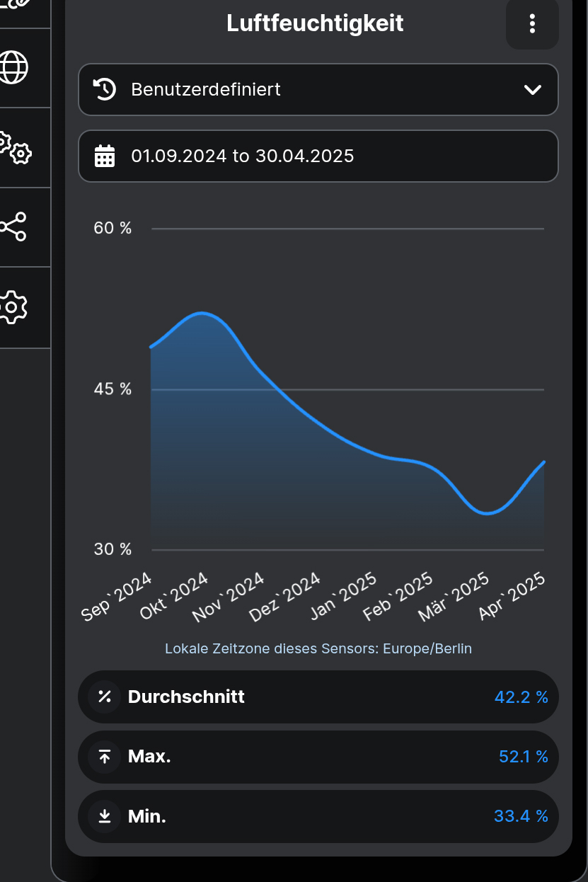Image resolution: width=588 pixels, height=882 pixels.
Task: Click the calendar icon beside the date range
Action: tap(105, 156)
